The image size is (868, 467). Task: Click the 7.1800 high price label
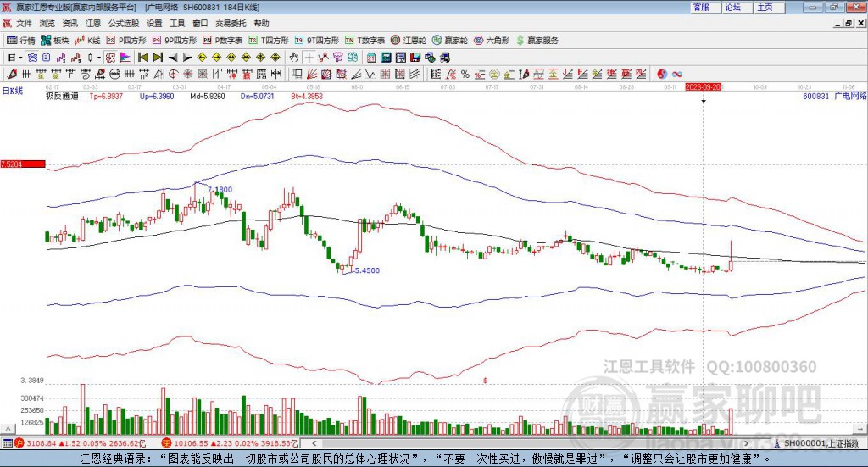(x=220, y=189)
